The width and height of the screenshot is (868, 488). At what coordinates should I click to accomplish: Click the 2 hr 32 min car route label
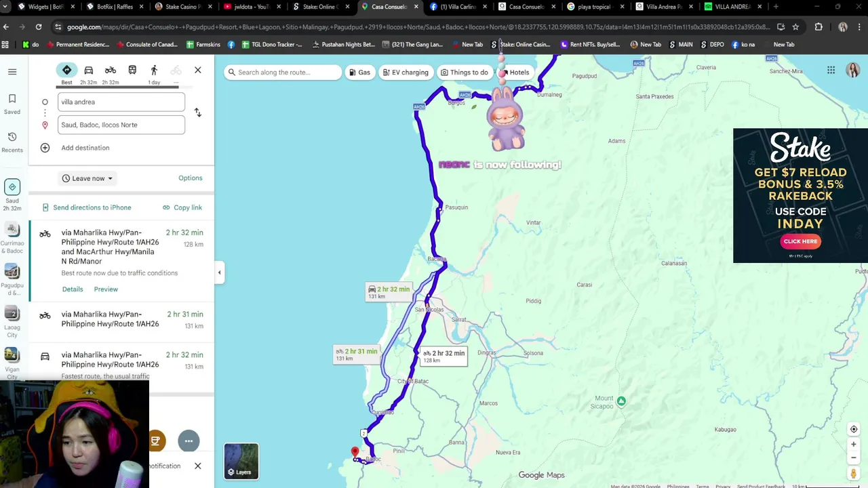(389, 292)
